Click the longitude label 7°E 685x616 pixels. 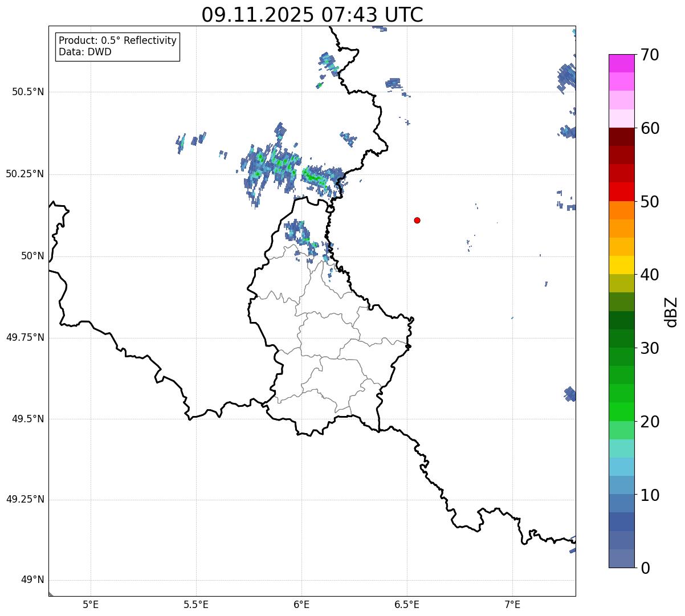tap(512, 605)
